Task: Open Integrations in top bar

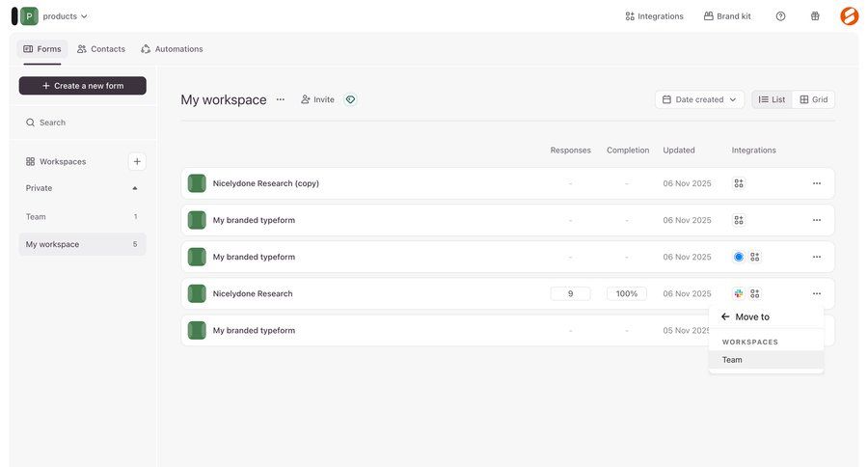Action: click(654, 16)
